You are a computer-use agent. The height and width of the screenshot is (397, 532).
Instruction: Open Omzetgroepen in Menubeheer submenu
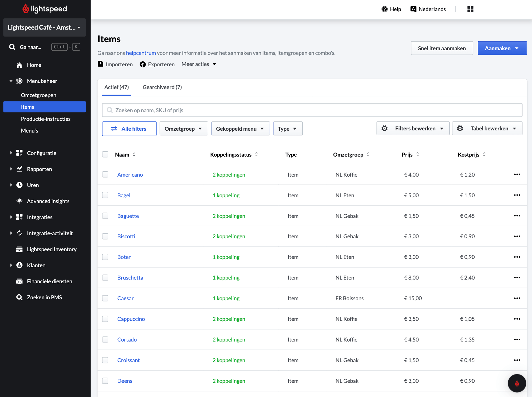point(39,95)
